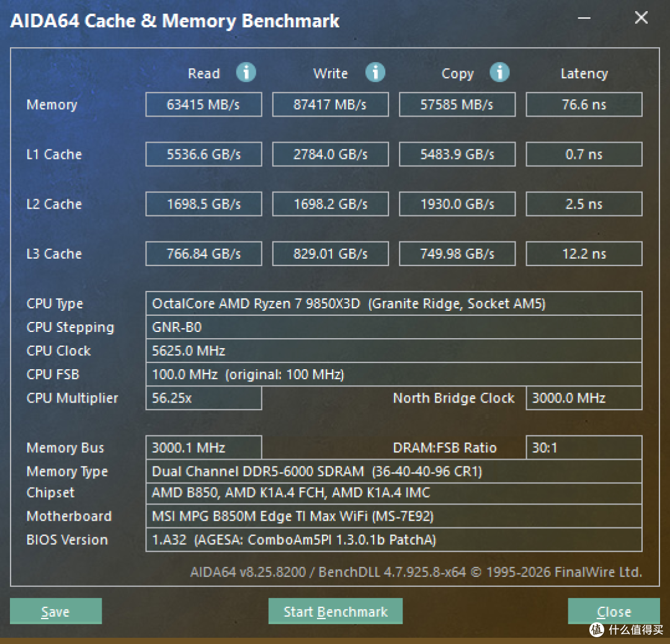Select Memory latency value 76.6 ns

pos(584,104)
